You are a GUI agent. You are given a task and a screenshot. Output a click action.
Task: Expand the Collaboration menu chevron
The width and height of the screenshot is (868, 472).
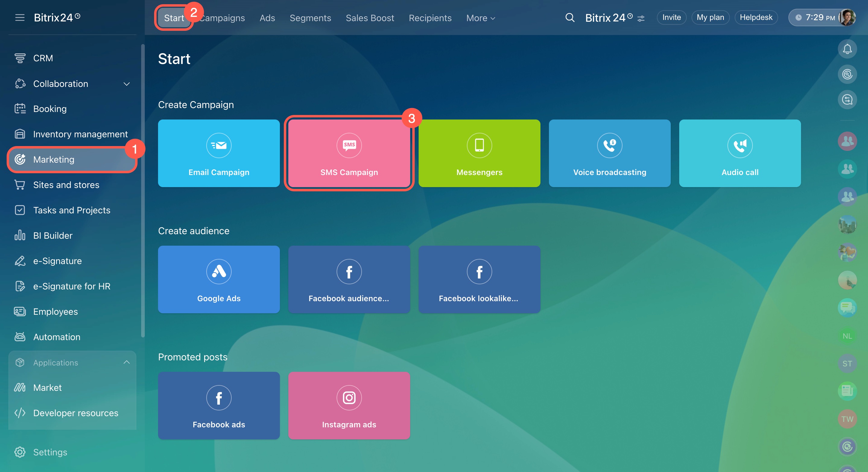[x=127, y=84]
